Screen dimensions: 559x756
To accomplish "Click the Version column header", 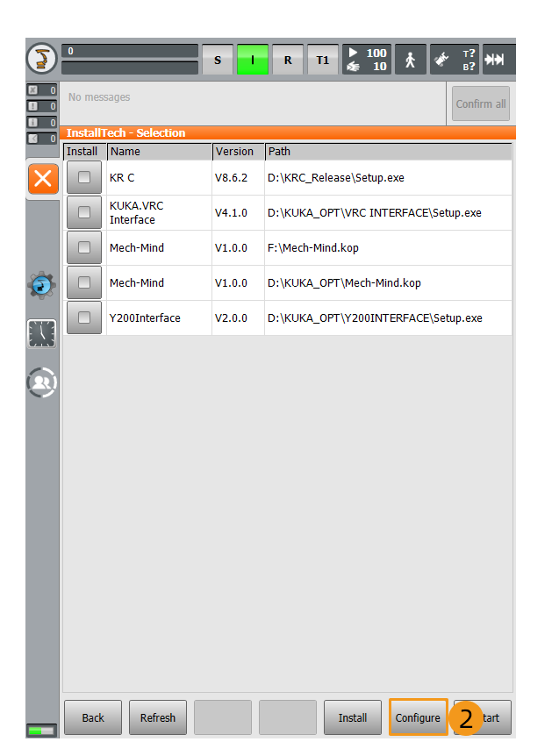I will tap(239, 152).
